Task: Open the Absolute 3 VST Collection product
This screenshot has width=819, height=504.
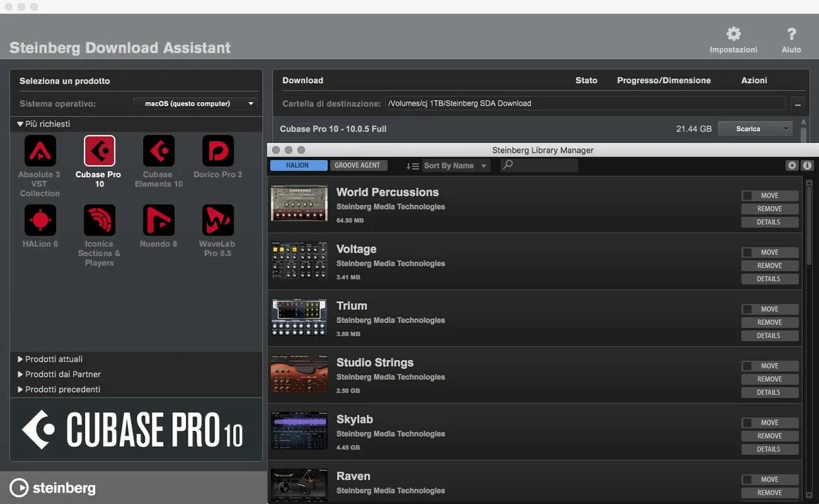Action: [x=40, y=151]
